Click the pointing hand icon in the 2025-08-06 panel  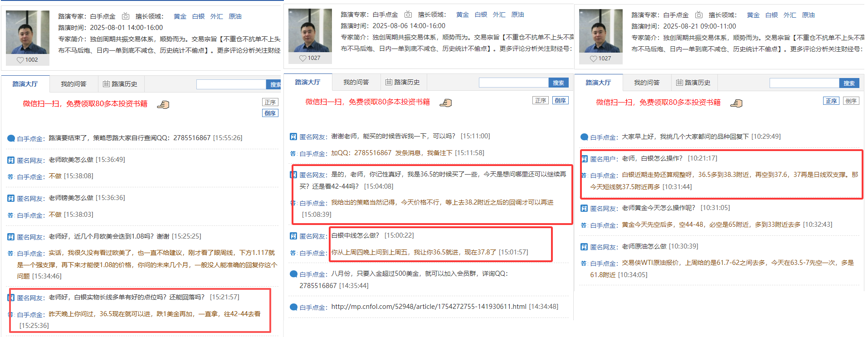446,103
